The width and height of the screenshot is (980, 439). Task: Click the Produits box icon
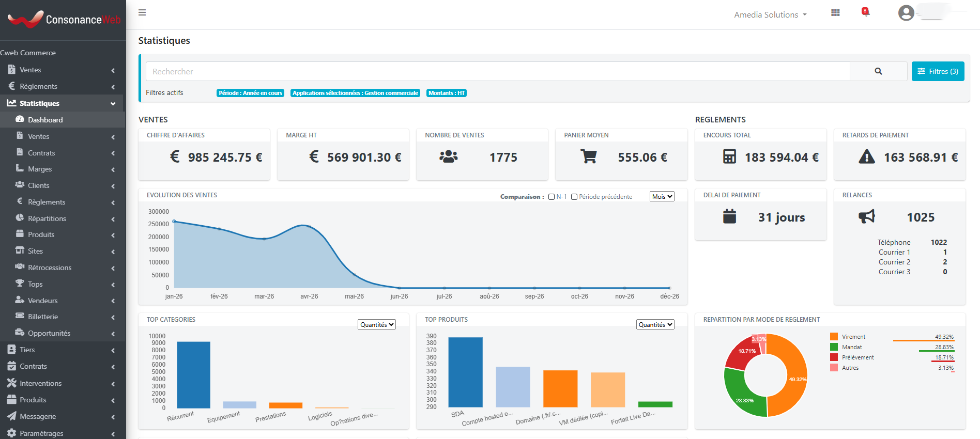coord(20,234)
